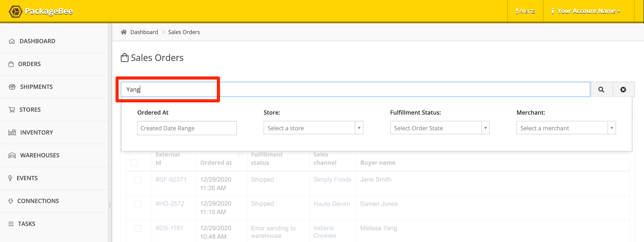Open Italiana Cookies sales channel link

click(325, 232)
